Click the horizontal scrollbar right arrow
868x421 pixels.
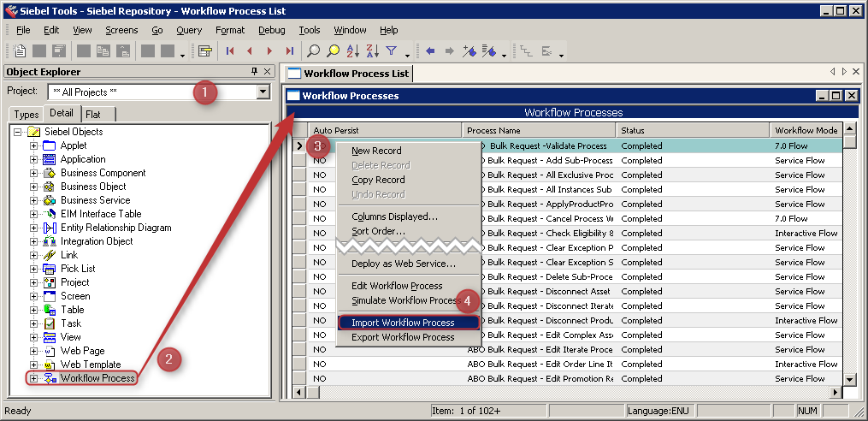(836, 392)
